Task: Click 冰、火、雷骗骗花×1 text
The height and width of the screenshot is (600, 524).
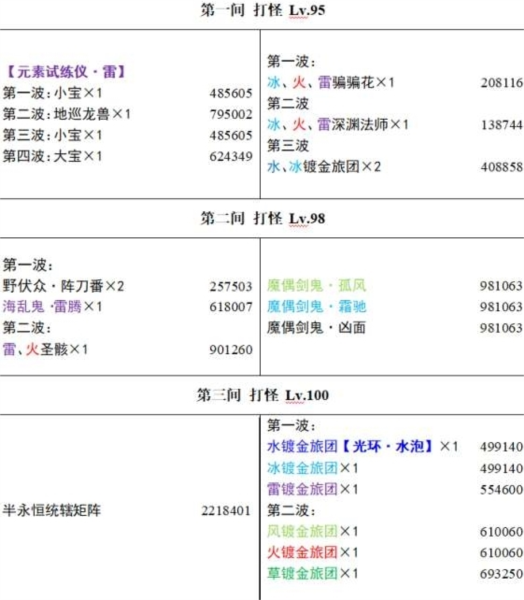Action: 331,82
